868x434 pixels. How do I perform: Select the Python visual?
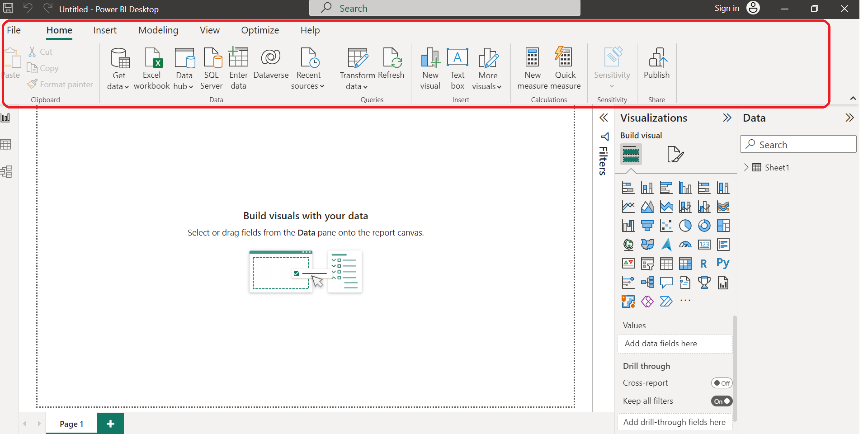(x=723, y=263)
